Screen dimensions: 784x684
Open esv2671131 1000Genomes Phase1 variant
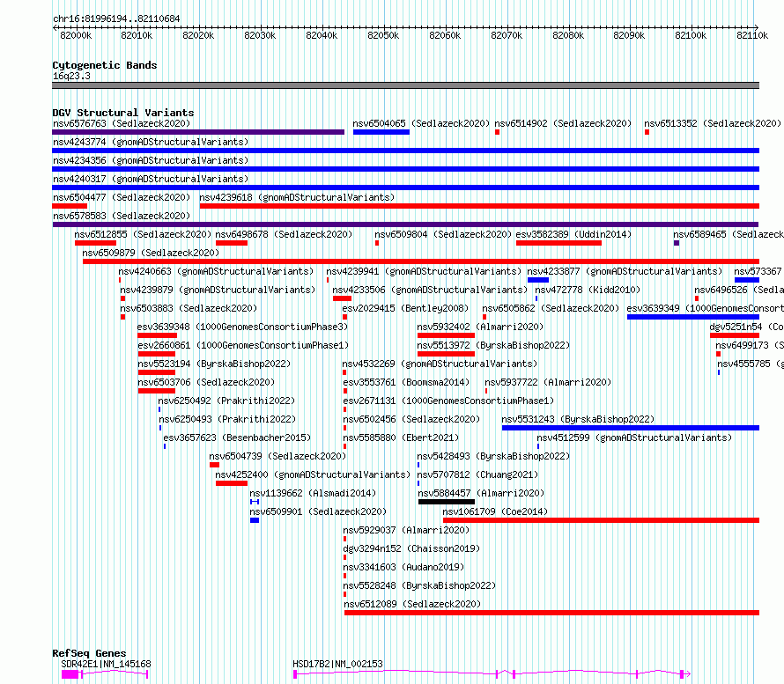point(448,401)
